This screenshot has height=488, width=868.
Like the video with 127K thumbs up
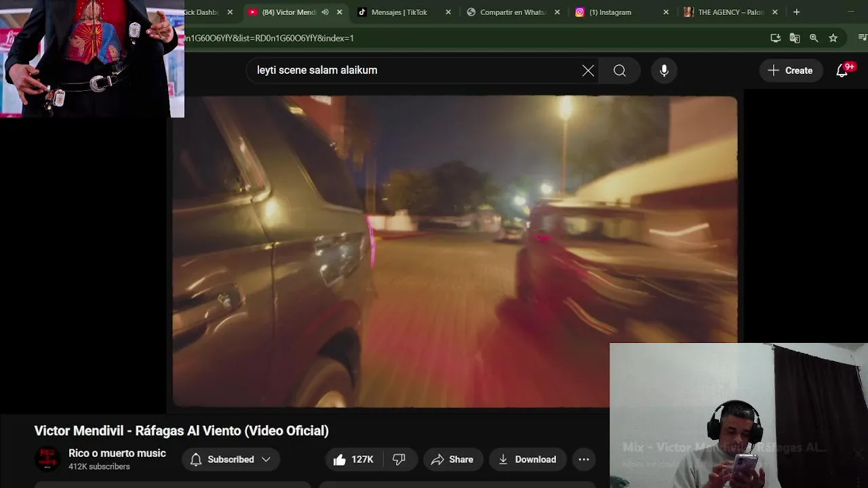(x=353, y=460)
